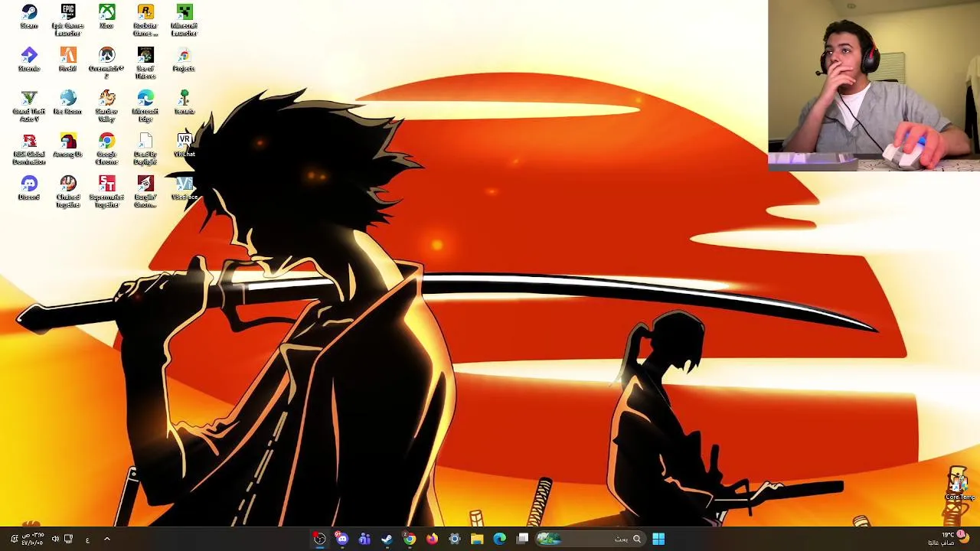Open Microsoft Teams from the taskbar

(x=364, y=539)
